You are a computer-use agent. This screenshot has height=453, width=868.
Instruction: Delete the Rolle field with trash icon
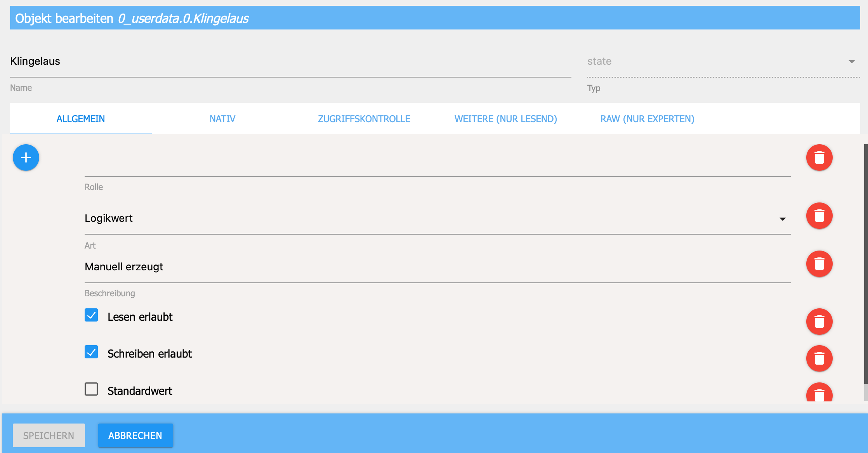coord(819,157)
